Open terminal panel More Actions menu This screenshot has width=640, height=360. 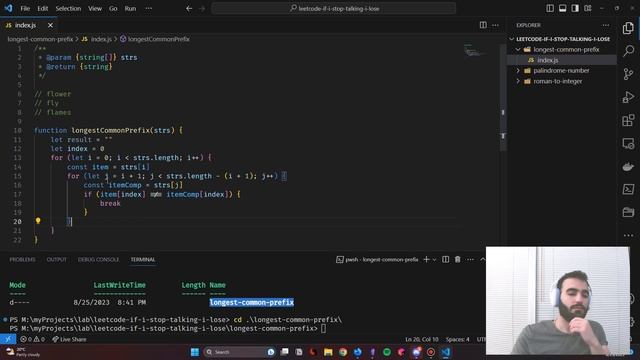470,259
